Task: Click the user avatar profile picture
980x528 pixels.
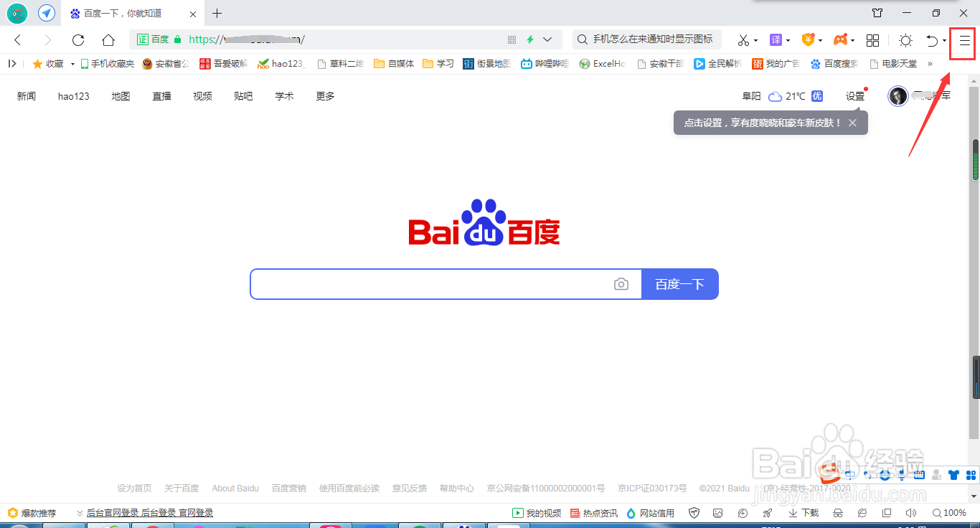Action: point(897,95)
